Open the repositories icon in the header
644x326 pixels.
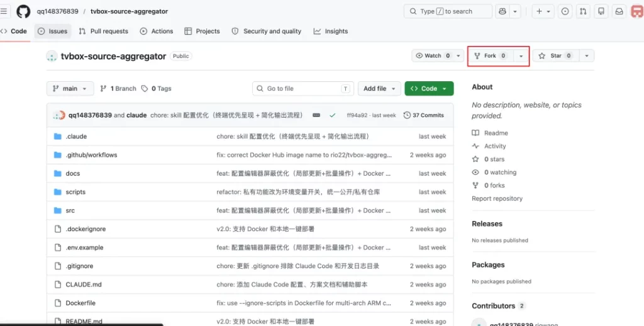pos(601,11)
